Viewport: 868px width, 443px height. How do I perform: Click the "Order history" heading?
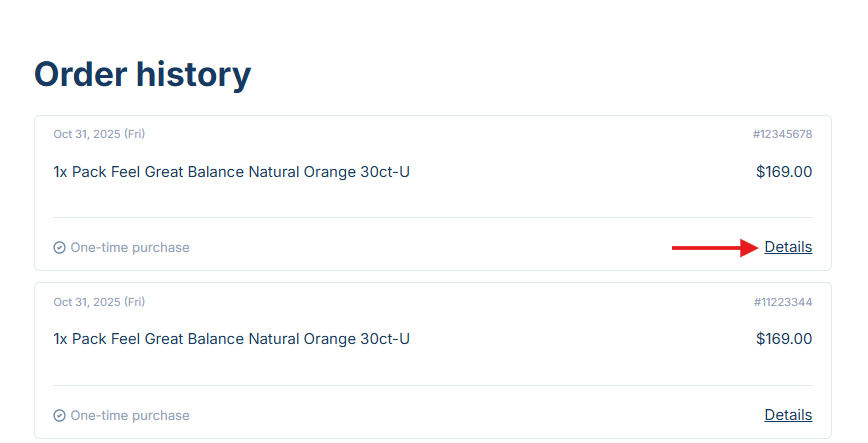142,75
